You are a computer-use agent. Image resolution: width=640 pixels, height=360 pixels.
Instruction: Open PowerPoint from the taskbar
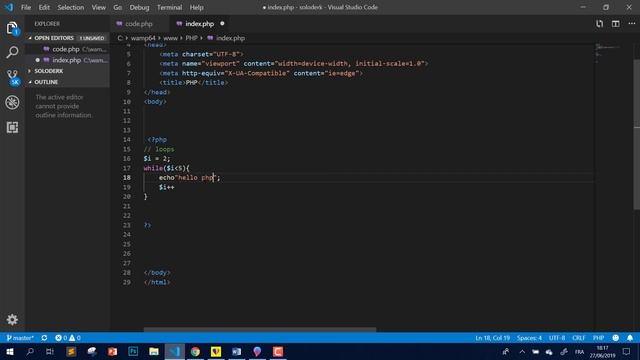coord(112,351)
